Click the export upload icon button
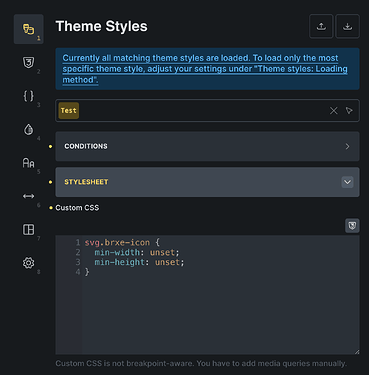 tap(321, 26)
